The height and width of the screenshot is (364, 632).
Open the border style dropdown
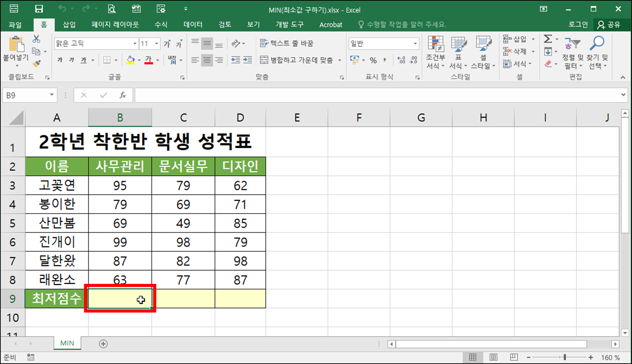(115, 60)
